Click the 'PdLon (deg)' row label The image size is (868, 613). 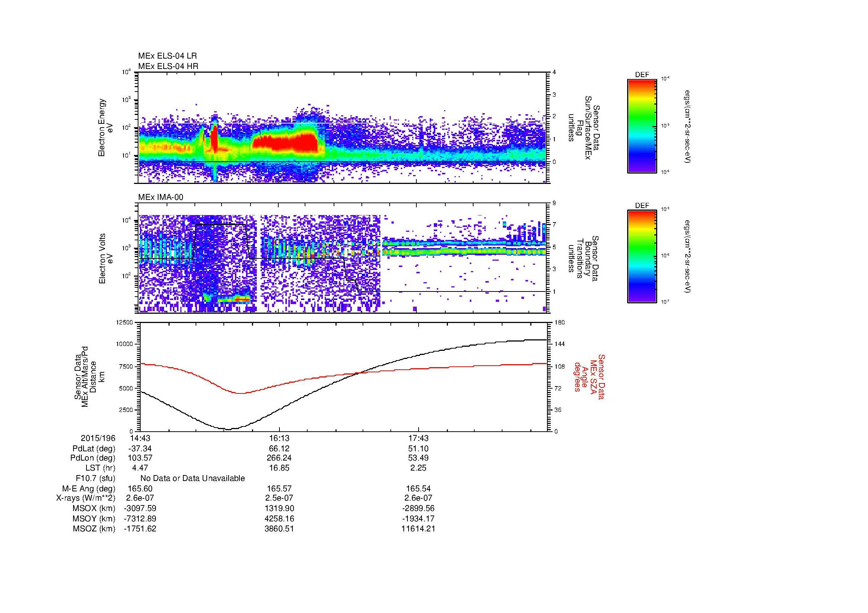tap(93, 458)
